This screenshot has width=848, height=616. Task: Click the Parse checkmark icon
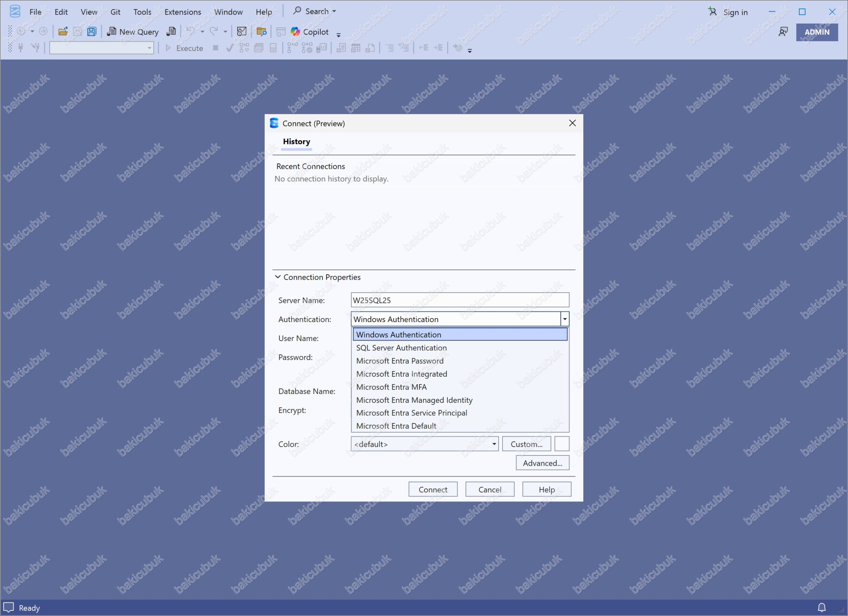pyautogui.click(x=230, y=48)
